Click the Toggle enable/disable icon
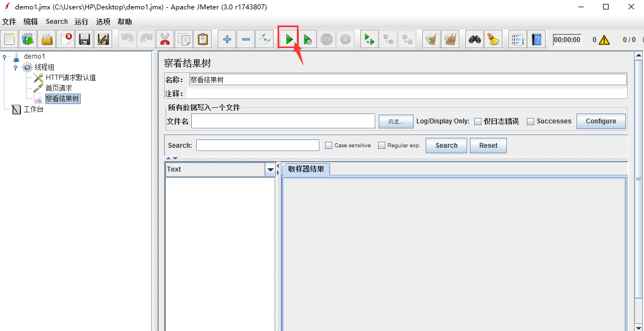The width and height of the screenshot is (644, 331). pos(264,39)
